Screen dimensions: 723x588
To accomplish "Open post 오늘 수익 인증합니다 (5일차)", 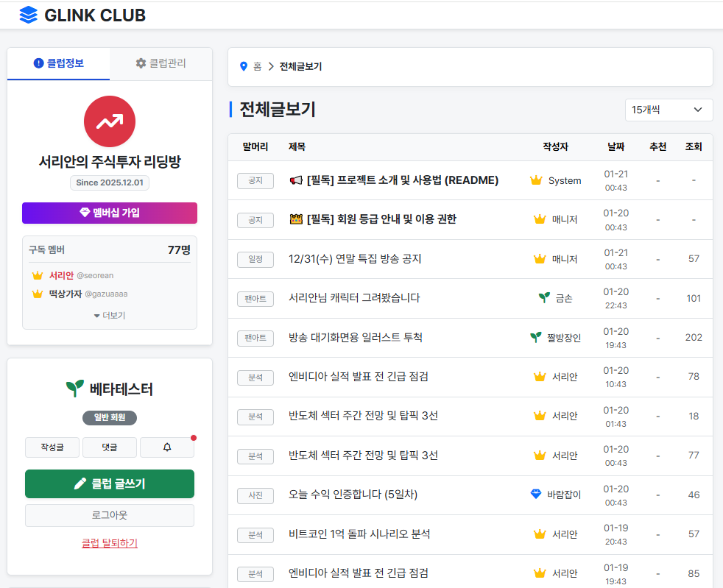I will pos(353,495).
